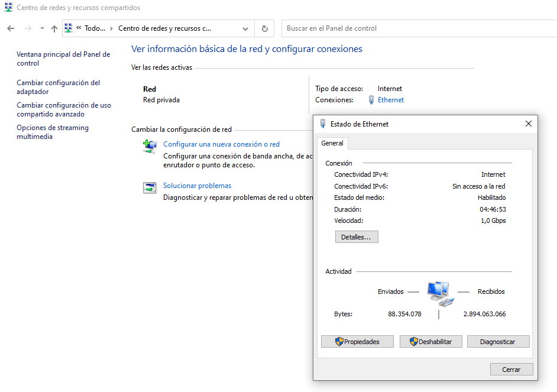The width and height of the screenshot is (557, 392).
Task: Select the General tab
Action: [332, 143]
